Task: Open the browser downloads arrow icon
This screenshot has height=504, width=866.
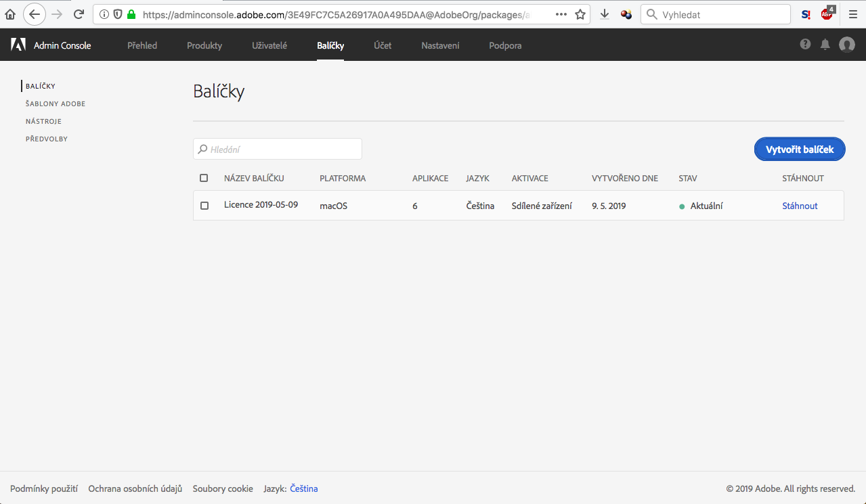Action: 605,14
